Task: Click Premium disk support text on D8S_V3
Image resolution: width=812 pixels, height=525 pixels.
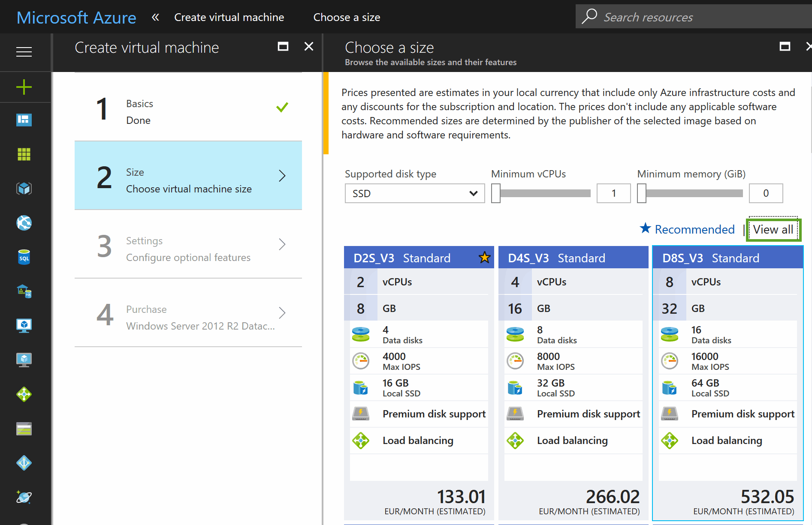Action: point(743,414)
